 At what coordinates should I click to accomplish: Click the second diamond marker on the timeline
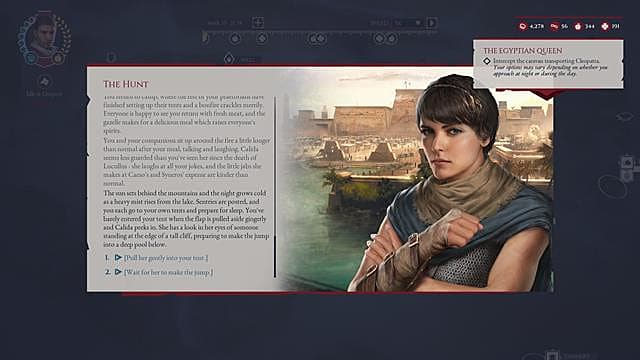(x=262, y=39)
